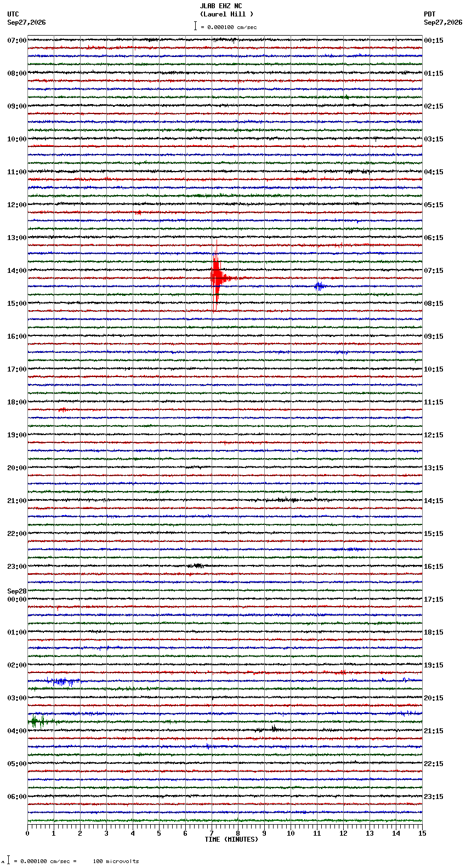Click the small blue event near 14:30 minute 11
The image size is (466, 868).
coord(319,286)
